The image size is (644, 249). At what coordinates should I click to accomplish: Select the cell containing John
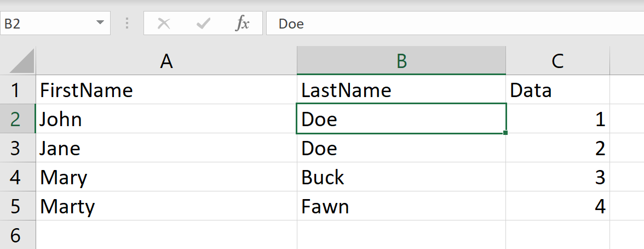(166, 119)
